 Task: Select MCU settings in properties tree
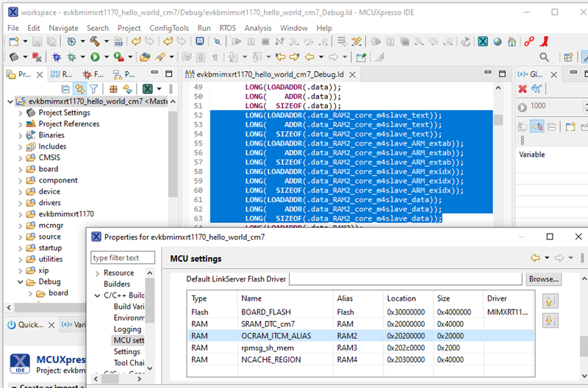tap(129, 340)
